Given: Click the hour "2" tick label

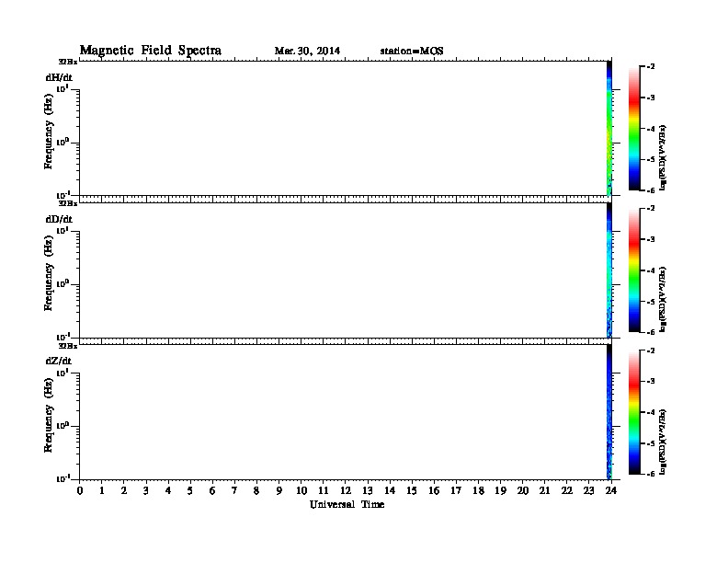Looking at the screenshot, I should point(124,490).
